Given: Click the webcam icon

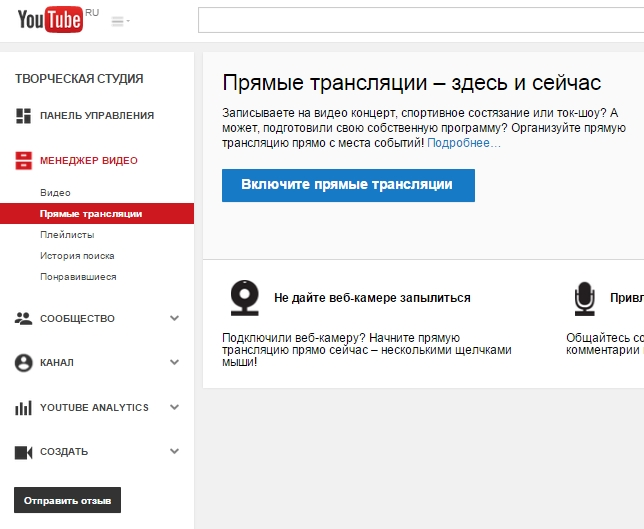Looking at the screenshot, I should [245, 298].
